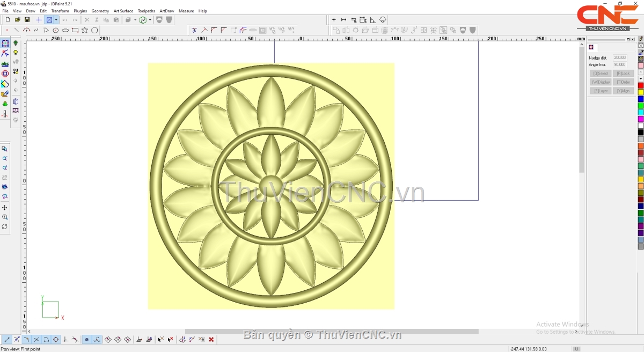This screenshot has height=352, width=644.
Task: Click the Redo arrow icon
Action: point(75,20)
